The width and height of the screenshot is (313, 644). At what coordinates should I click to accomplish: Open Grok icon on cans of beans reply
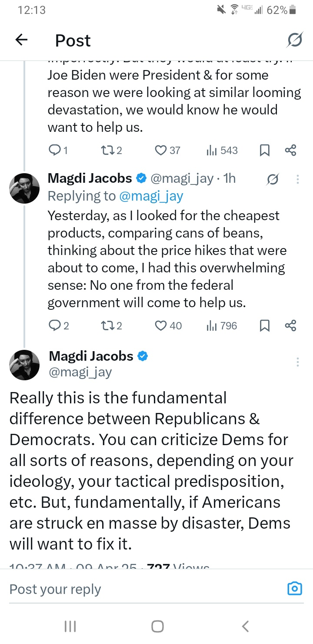273,179
